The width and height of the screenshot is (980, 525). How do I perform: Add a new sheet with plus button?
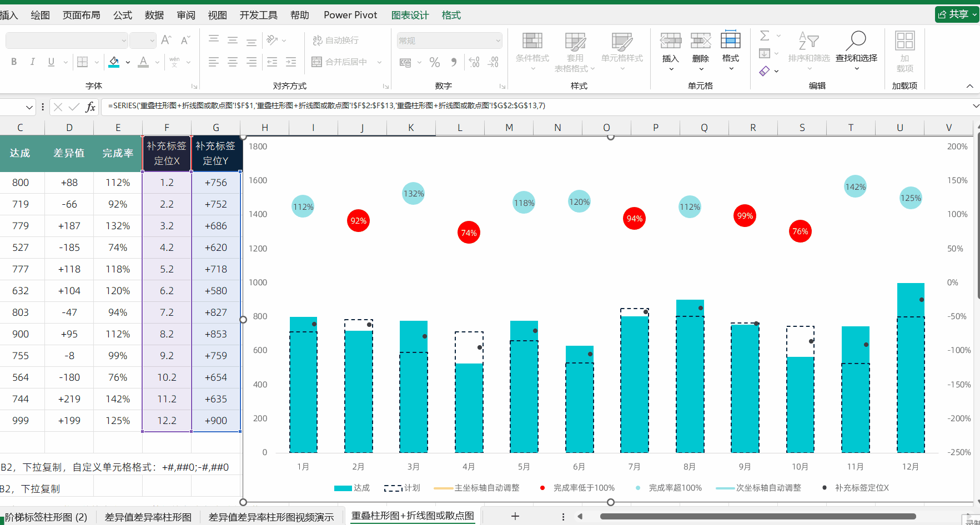tap(515, 516)
